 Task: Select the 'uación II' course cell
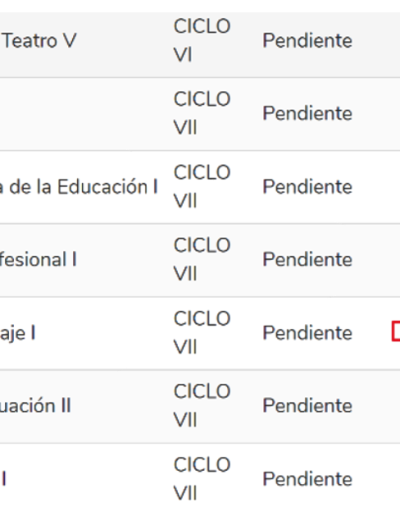coord(35,406)
